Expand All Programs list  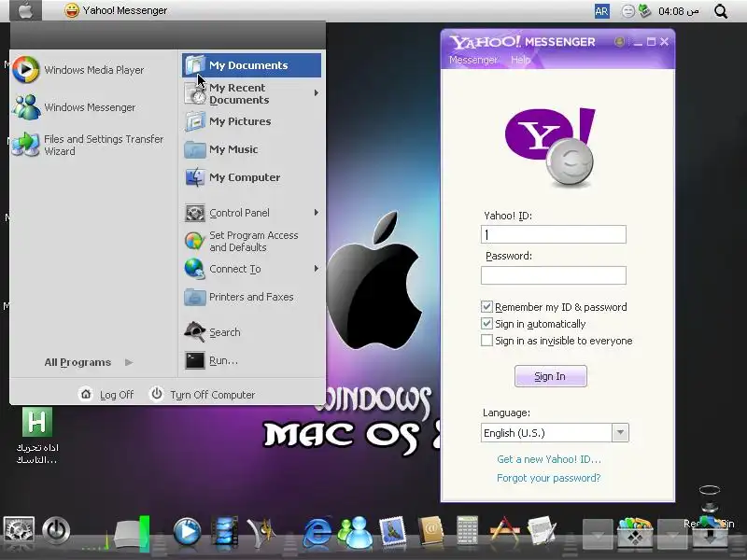pos(88,362)
